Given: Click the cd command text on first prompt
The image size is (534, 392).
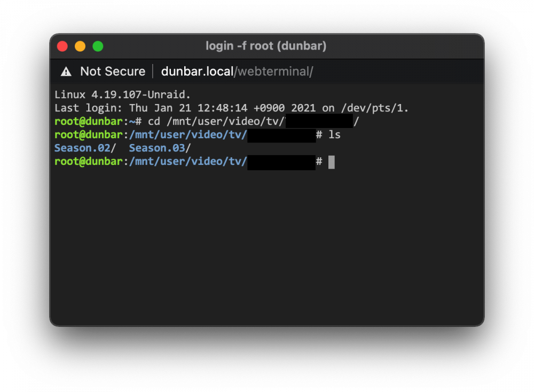Looking at the screenshot, I should [x=154, y=122].
